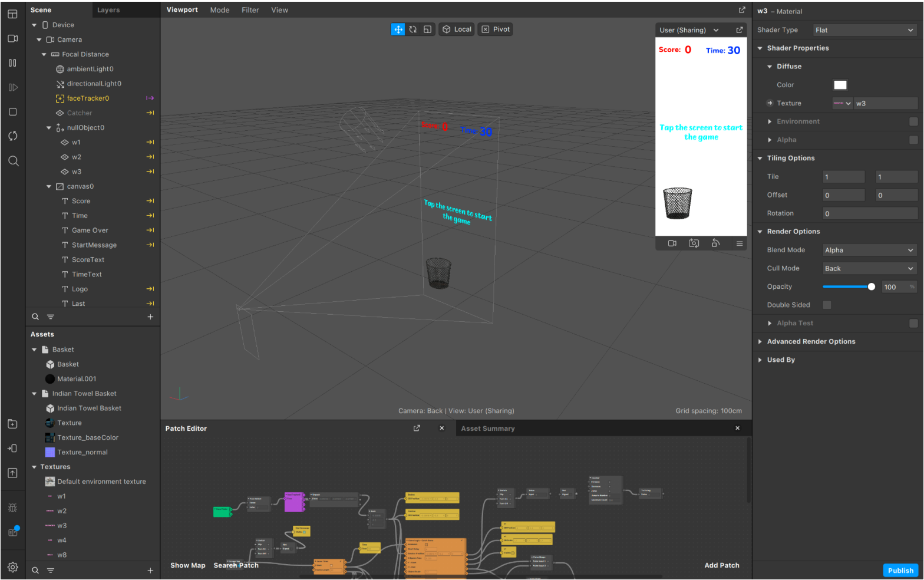Close the Asset Summary tab
924x580 pixels.
[738, 429]
